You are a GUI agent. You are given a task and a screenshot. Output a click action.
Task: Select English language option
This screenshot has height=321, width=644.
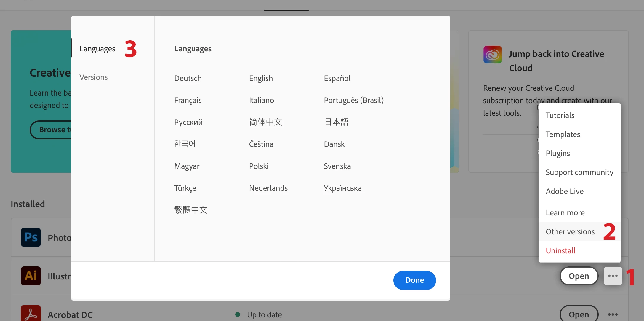(x=261, y=78)
